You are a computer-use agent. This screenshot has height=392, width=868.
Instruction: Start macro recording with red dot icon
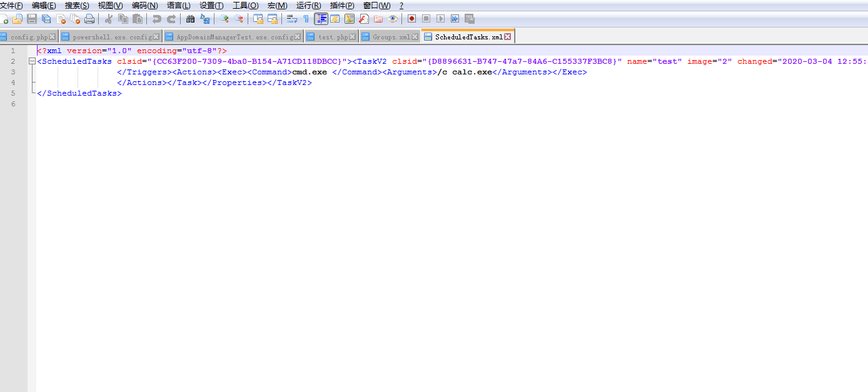tap(411, 19)
